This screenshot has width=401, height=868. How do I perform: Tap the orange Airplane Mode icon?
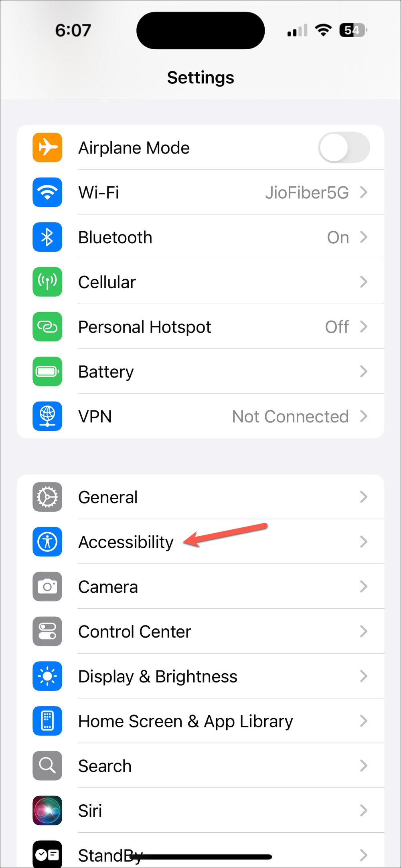(47, 147)
